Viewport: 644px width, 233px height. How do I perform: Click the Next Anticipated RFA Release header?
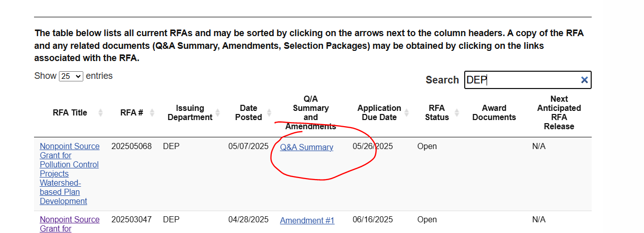(559, 112)
